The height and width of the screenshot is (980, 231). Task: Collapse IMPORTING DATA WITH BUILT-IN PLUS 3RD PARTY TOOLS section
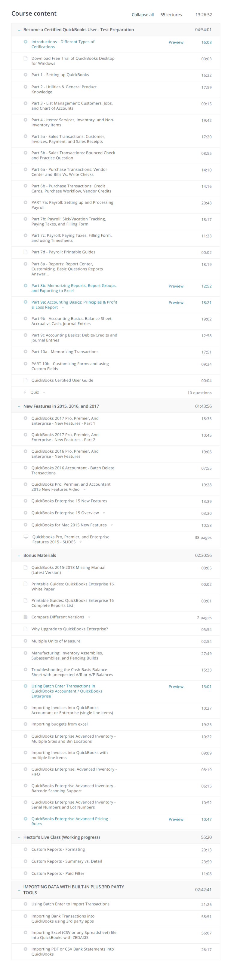click(19, 890)
